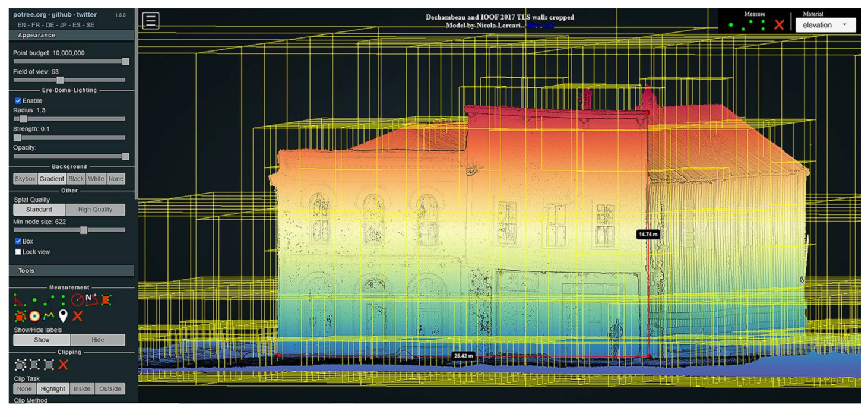The image size is (868, 411).
Task: Open the Material elevation dropdown
Action: pos(826,25)
